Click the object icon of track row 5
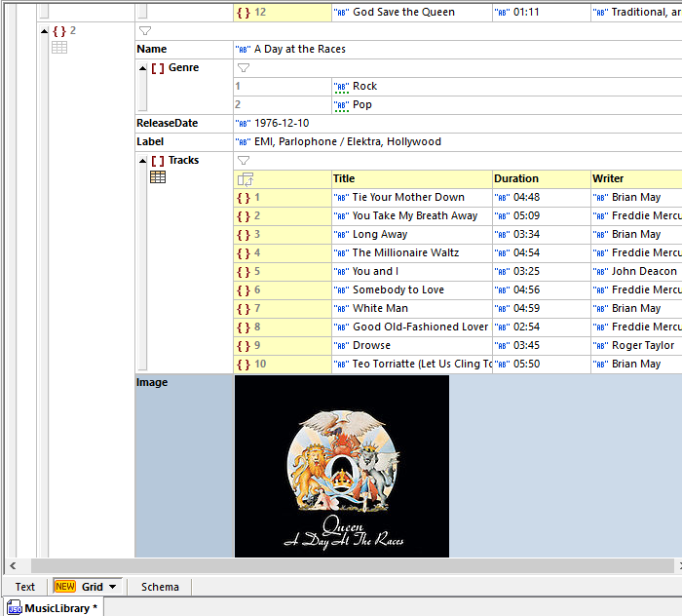Viewport: 682px width, 616px height. [244, 272]
